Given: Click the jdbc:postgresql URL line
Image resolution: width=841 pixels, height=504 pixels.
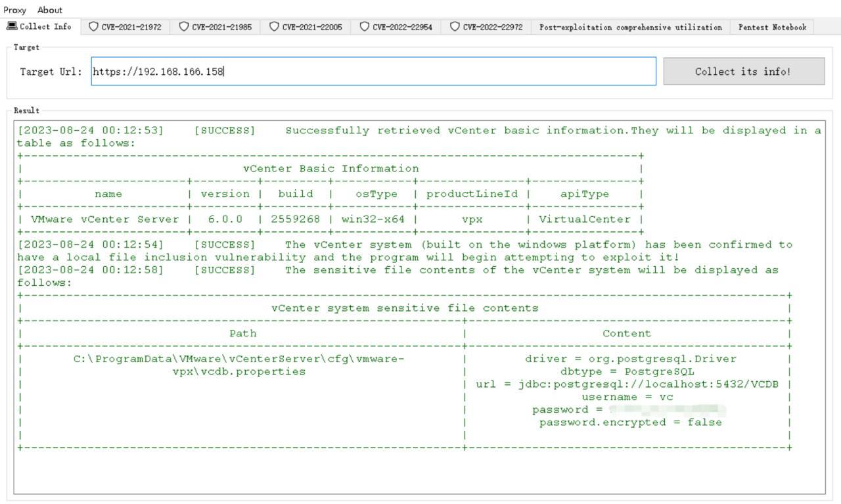Looking at the screenshot, I should 627,384.
